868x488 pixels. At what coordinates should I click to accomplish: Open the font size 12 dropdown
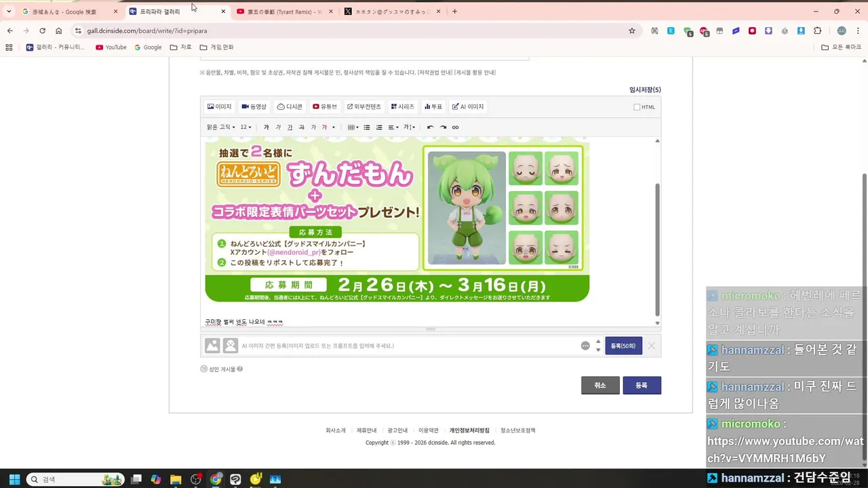(245, 127)
